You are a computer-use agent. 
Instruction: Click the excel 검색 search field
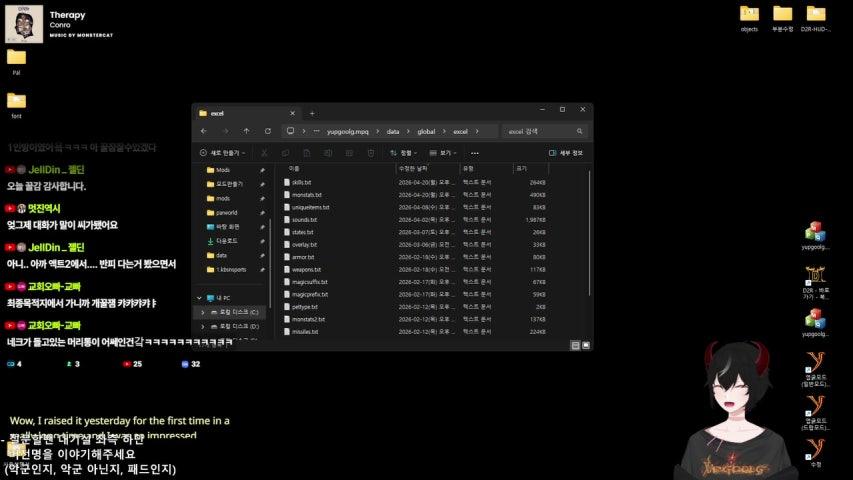tap(543, 131)
